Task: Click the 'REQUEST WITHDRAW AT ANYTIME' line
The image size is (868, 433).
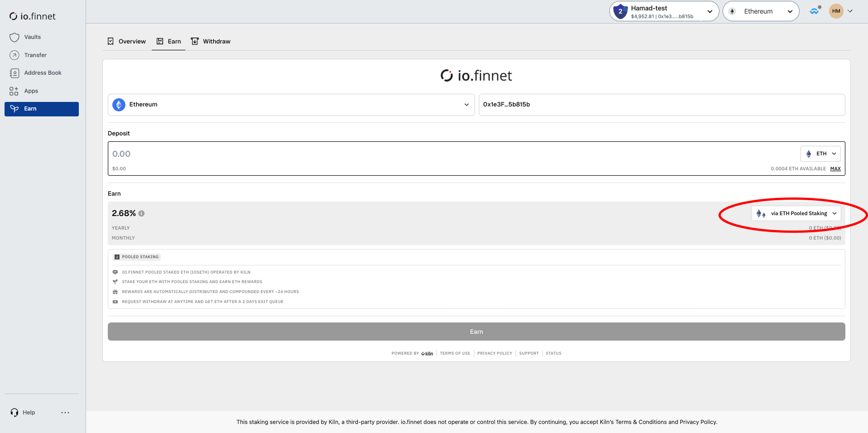Action: 203,302
